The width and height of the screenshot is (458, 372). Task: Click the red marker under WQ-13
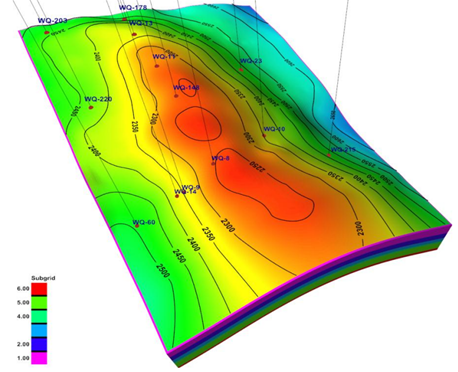pyautogui.click(x=134, y=34)
